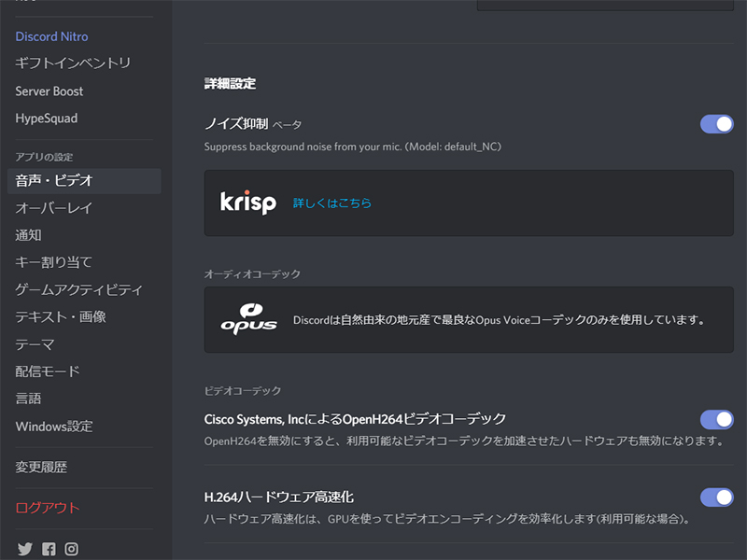Disable the ノイズ抑制 noise suppression toggle
This screenshot has width=747, height=560.
pos(715,124)
